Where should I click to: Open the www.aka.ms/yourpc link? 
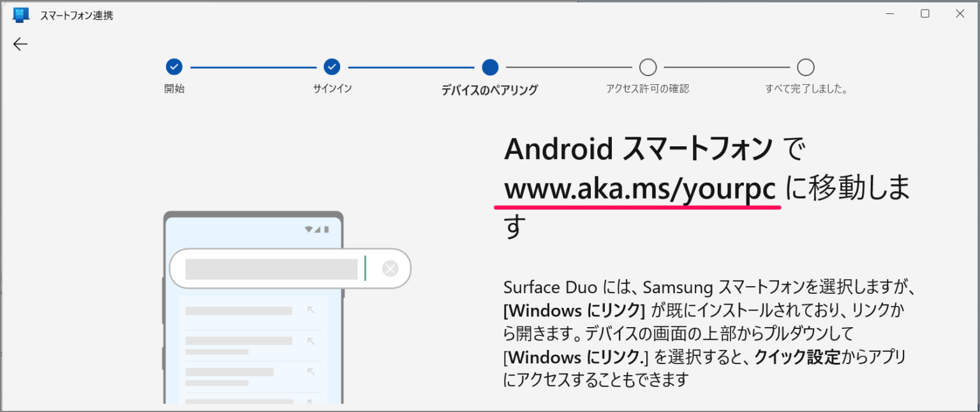pyautogui.click(x=638, y=188)
